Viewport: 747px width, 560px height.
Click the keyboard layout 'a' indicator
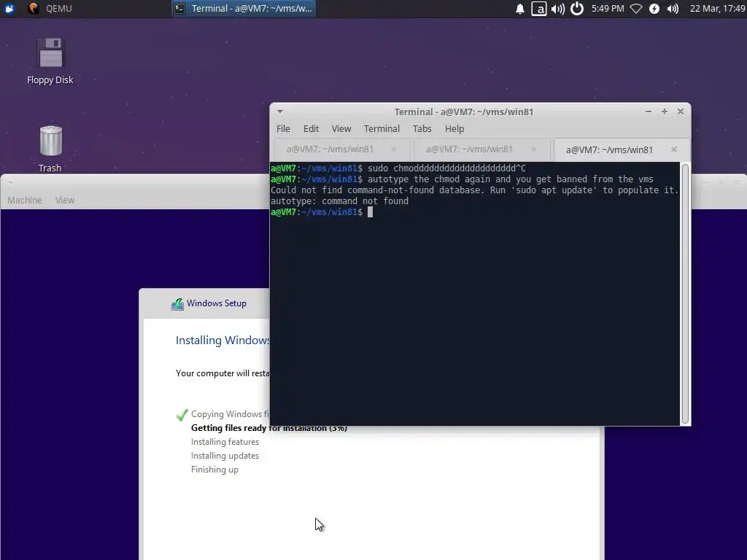(x=539, y=9)
